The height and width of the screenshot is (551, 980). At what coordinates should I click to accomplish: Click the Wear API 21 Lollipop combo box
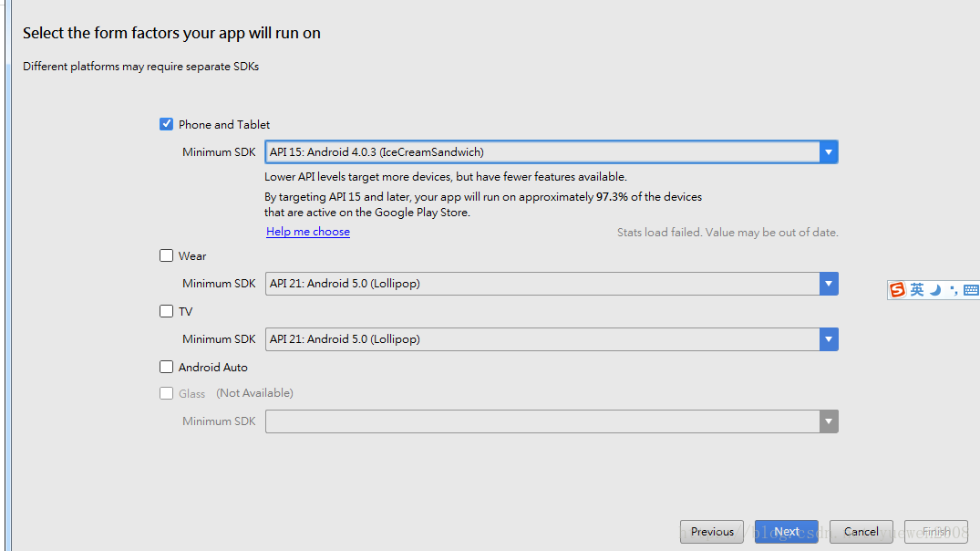[542, 284]
